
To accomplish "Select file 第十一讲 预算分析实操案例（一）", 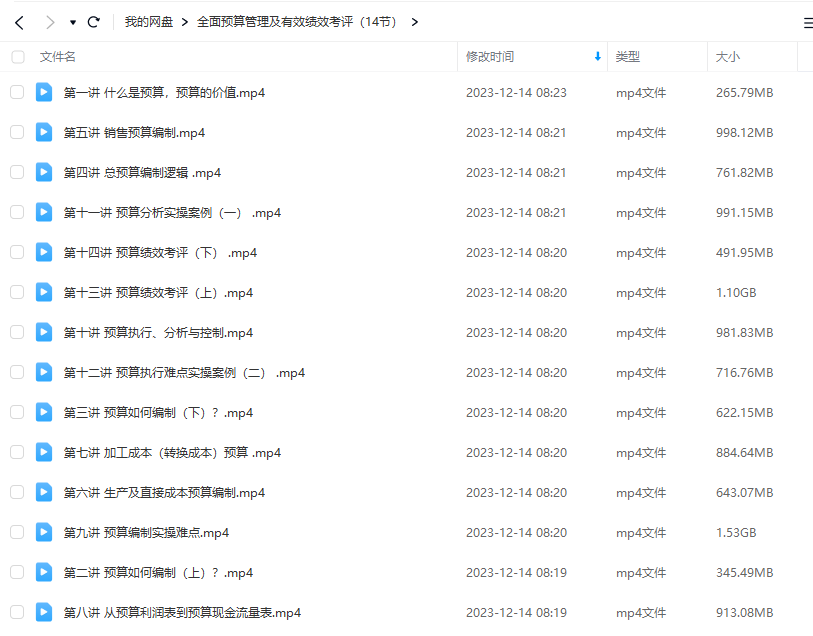I will [x=172, y=213].
